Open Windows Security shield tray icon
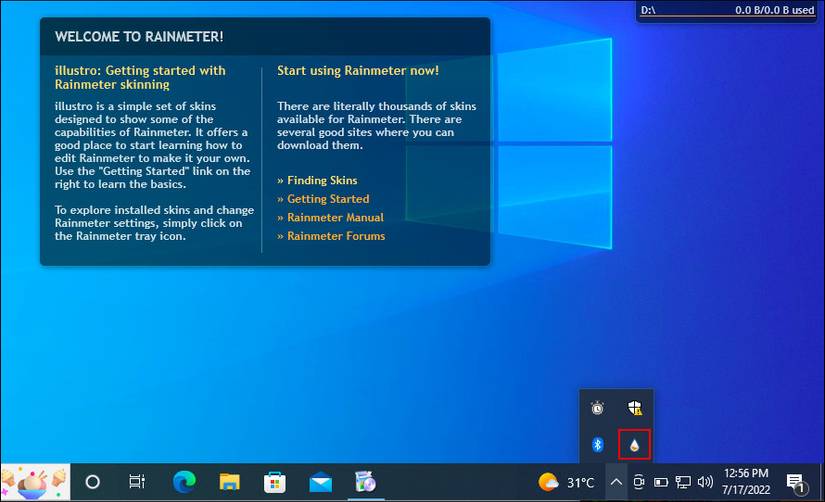 tap(635, 407)
